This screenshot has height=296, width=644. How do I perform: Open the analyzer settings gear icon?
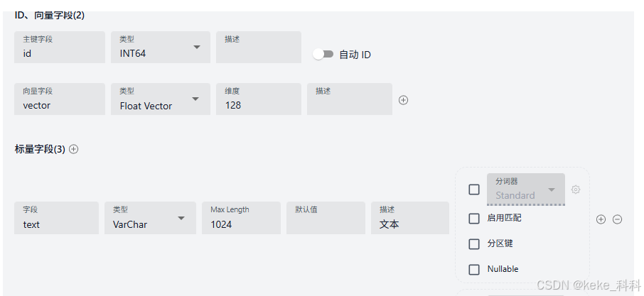pos(576,190)
